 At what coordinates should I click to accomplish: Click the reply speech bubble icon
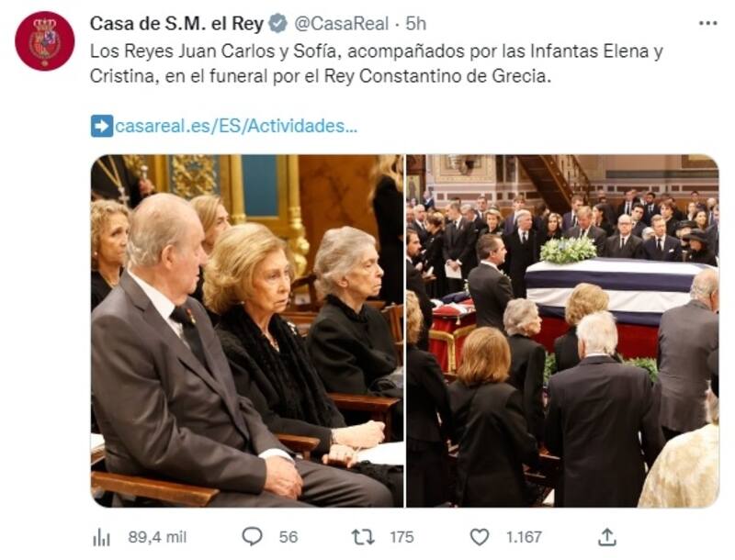click(x=252, y=536)
